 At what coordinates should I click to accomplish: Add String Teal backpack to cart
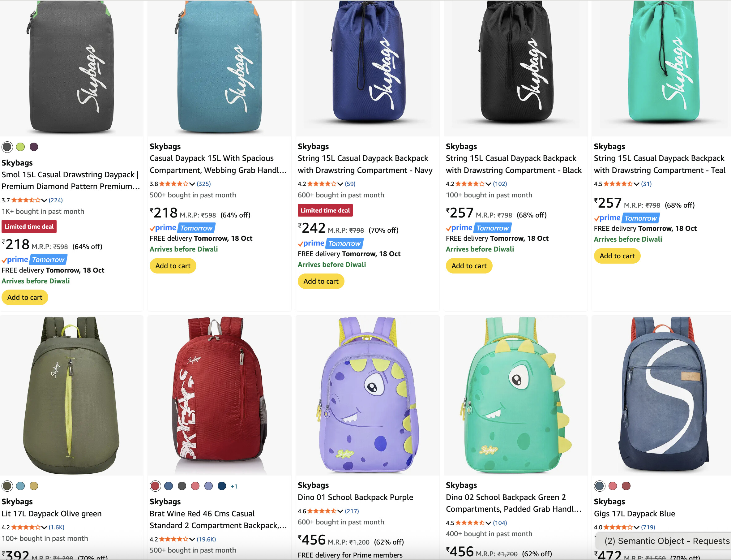[617, 256]
